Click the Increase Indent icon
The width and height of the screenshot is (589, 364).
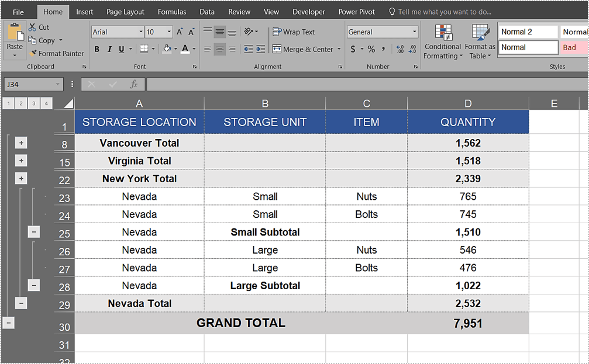(261, 50)
